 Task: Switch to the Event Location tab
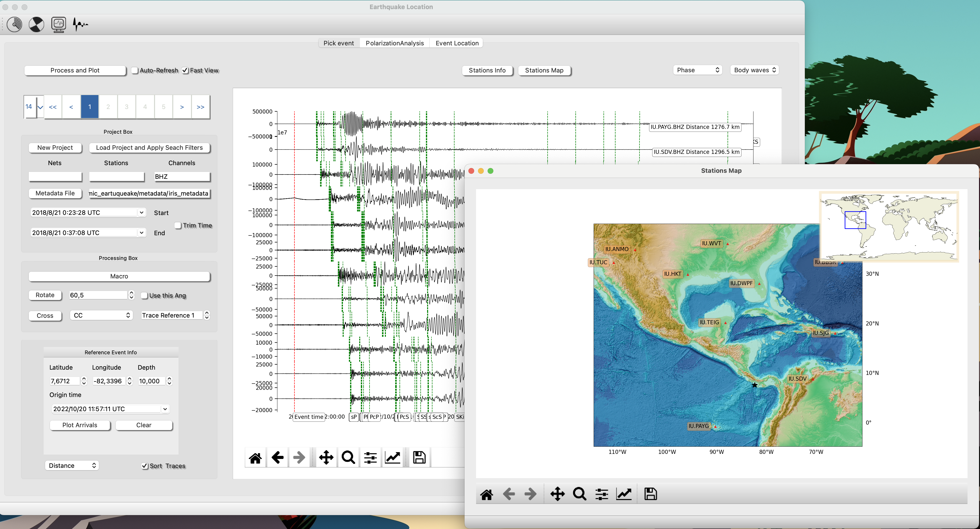click(x=457, y=43)
